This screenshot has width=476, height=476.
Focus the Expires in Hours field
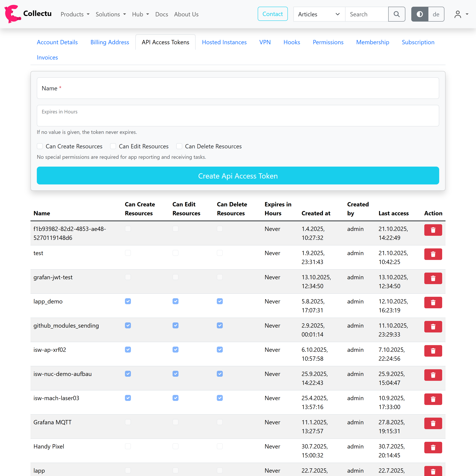coord(238,116)
